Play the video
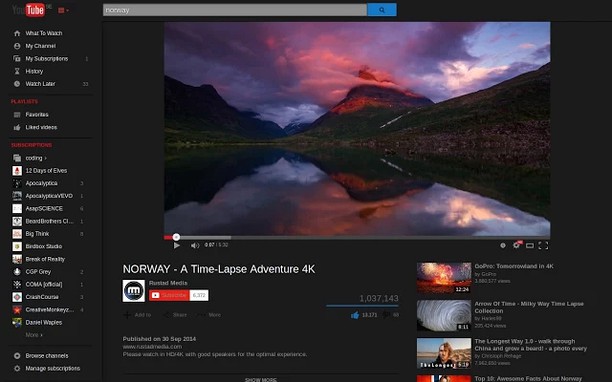Viewport: 612px width, 382px height. [x=177, y=245]
